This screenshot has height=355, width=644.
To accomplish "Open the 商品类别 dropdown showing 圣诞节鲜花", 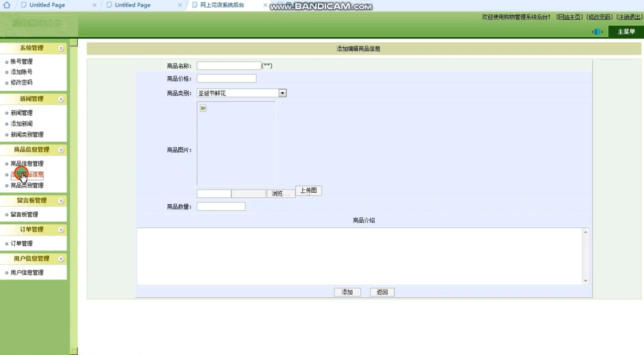I will [282, 93].
